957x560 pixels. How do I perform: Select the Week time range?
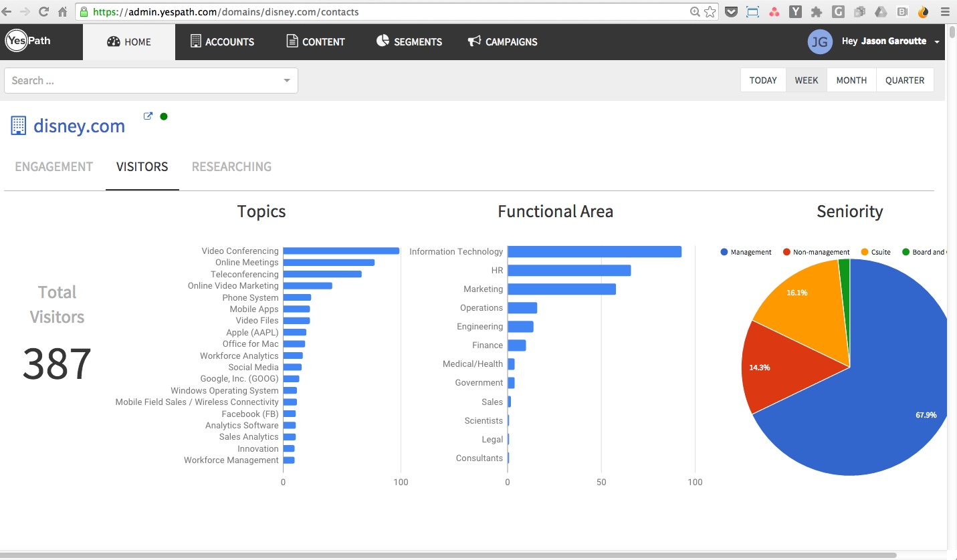pos(807,80)
